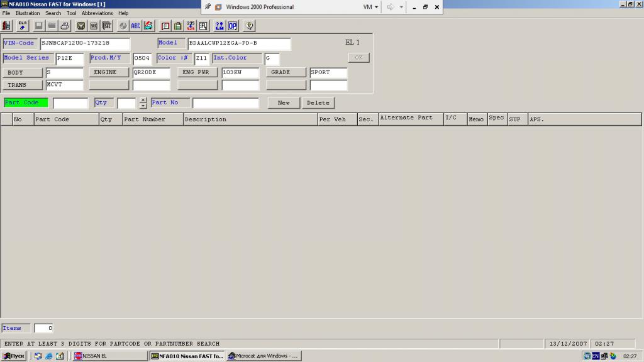Click the 235/523 number swap icon
This screenshot has height=362, width=644.
[191, 26]
